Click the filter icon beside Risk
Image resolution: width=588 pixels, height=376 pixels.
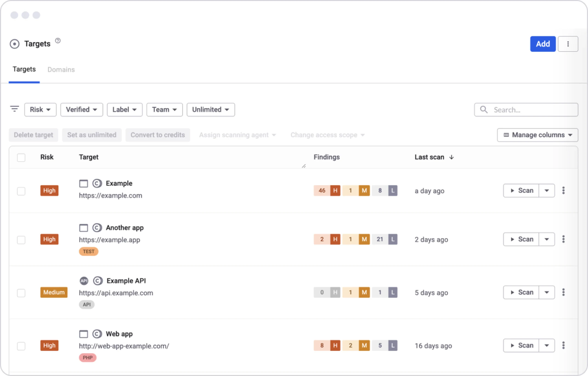click(x=14, y=109)
